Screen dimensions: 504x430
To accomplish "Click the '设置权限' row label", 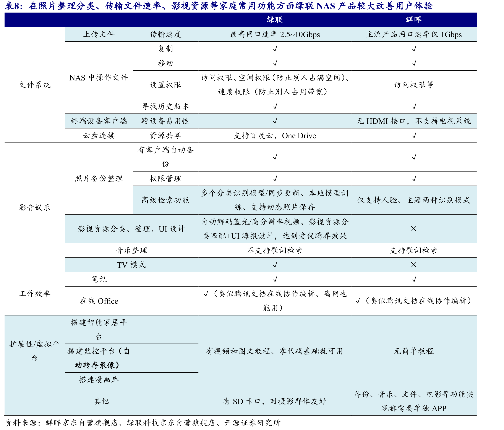I will [x=165, y=85].
